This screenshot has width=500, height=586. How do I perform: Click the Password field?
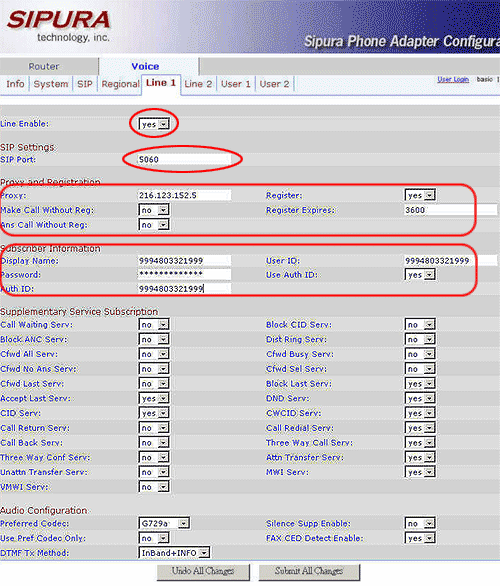(x=184, y=274)
